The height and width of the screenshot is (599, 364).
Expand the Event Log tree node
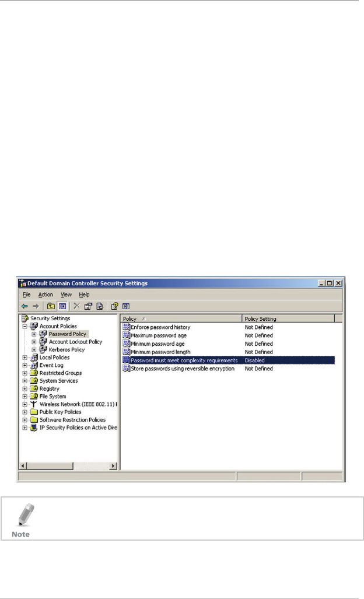(25, 365)
